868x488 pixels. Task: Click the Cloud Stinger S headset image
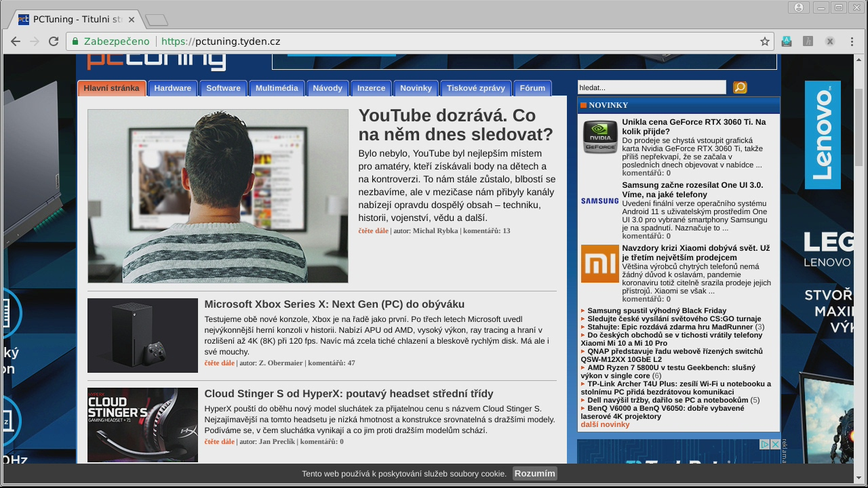(x=142, y=425)
